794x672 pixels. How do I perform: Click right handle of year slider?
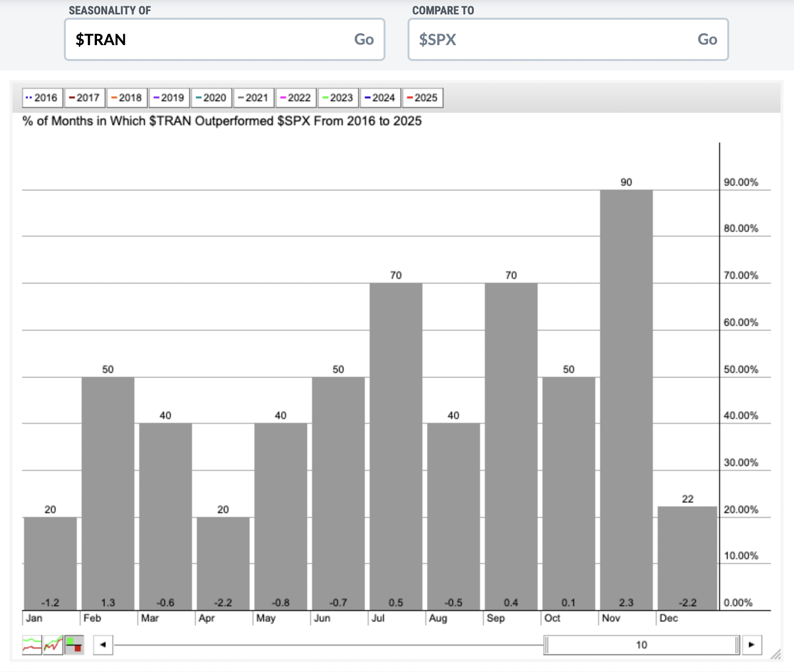tap(737, 645)
